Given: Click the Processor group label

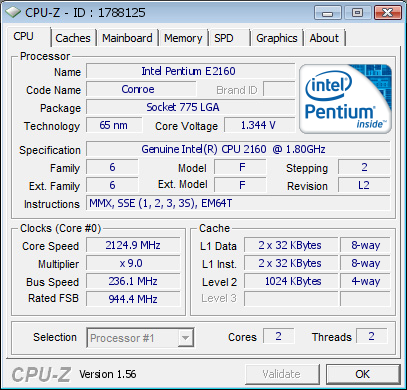Looking at the screenshot, I should (x=45, y=56).
